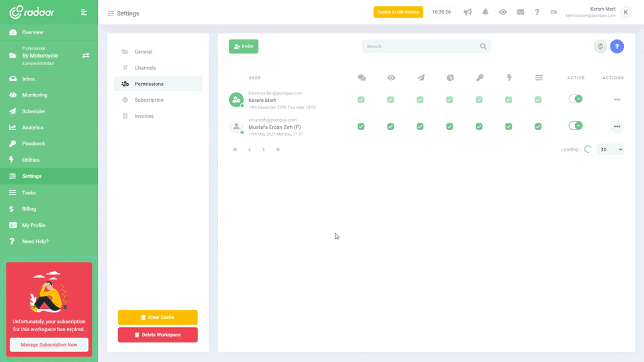Go to Analytics in sidebar
Image resolution: width=644 pixels, height=362 pixels.
pyautogui.click(x=32, y=127)
